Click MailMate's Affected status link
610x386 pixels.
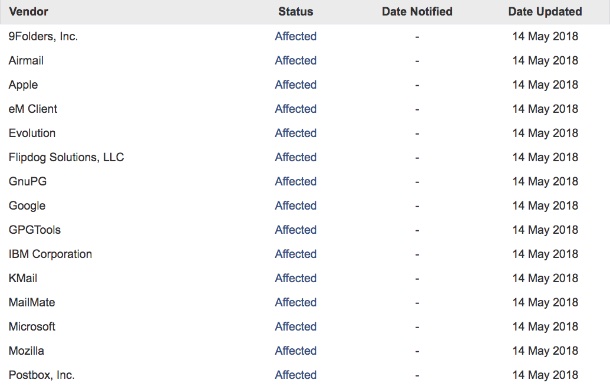[x=296, y=302]
